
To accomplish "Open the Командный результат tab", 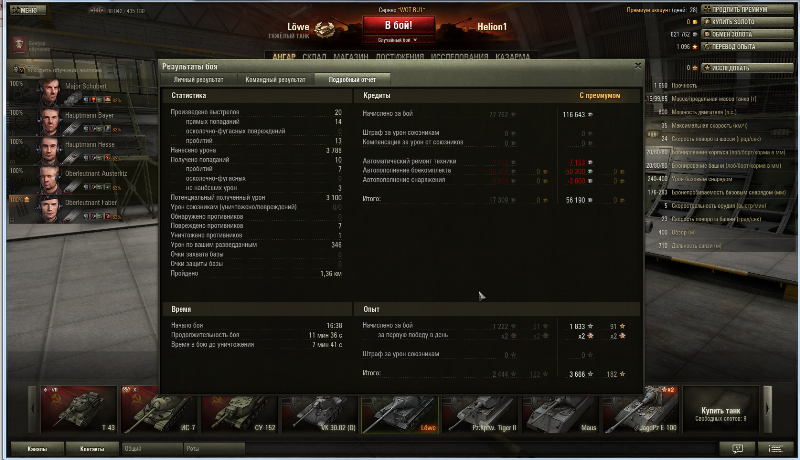I will (276, 80).
